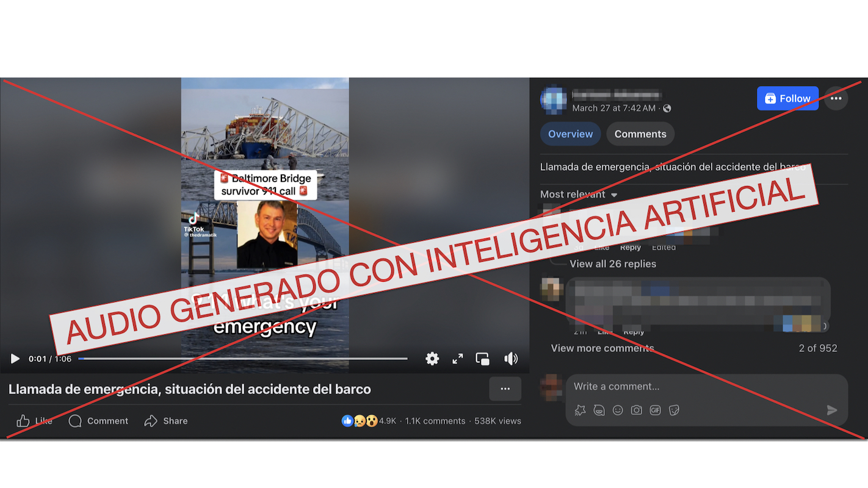This screenshot has height=488, width=868.
Task: Type in Write a comment field
Action: click(x=702, y=386)
